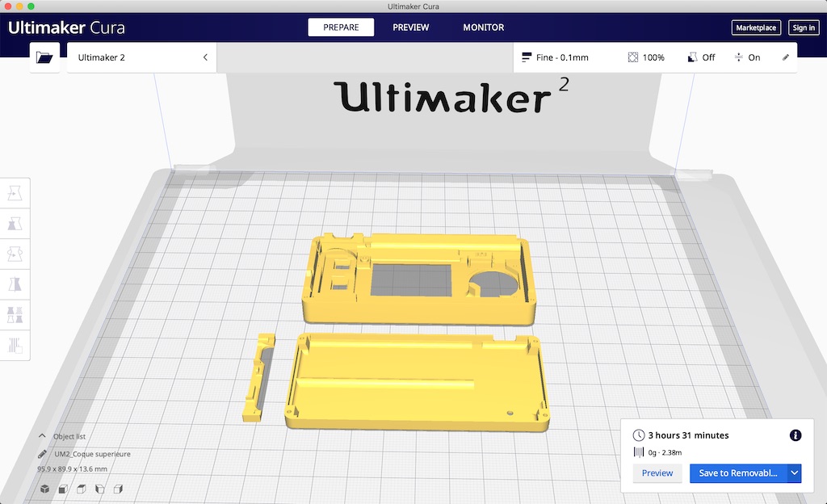
Task: Open Per Model Settings tool
Action: point(15,315)
